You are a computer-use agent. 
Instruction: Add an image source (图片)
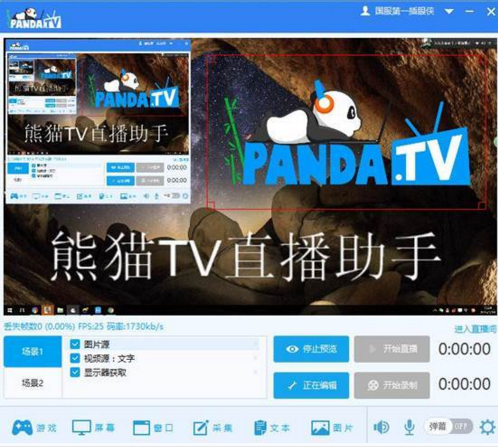click(x=332, y=427)
